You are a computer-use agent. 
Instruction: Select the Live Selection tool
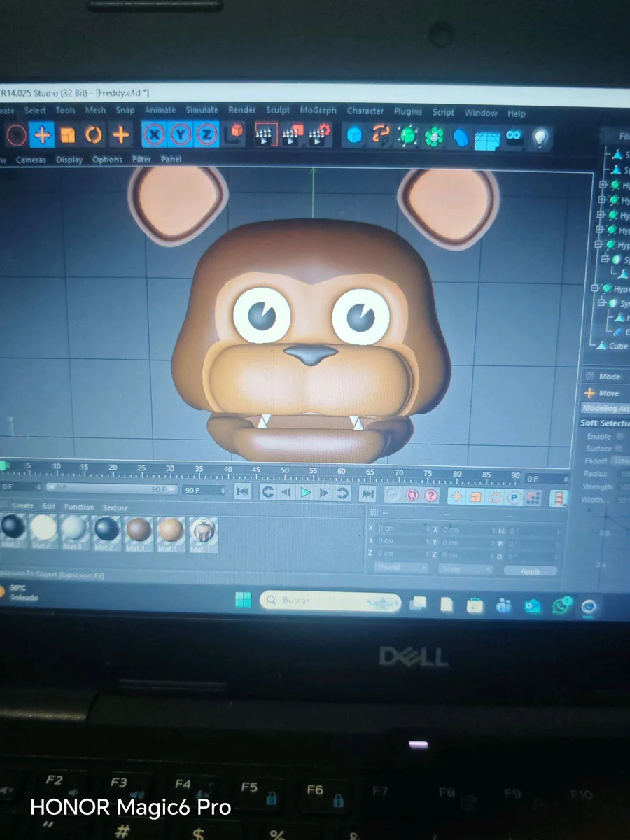[17, 134]
